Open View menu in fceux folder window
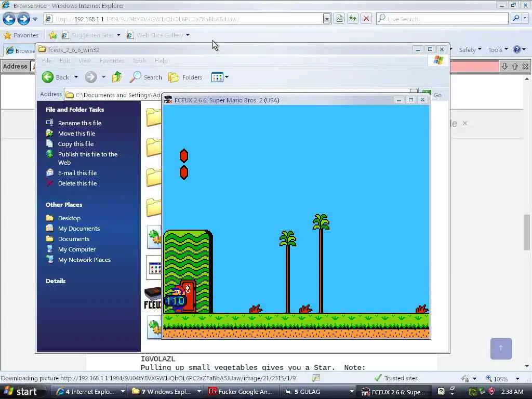Viewport: 532px width, 399px height. (85, 61)
